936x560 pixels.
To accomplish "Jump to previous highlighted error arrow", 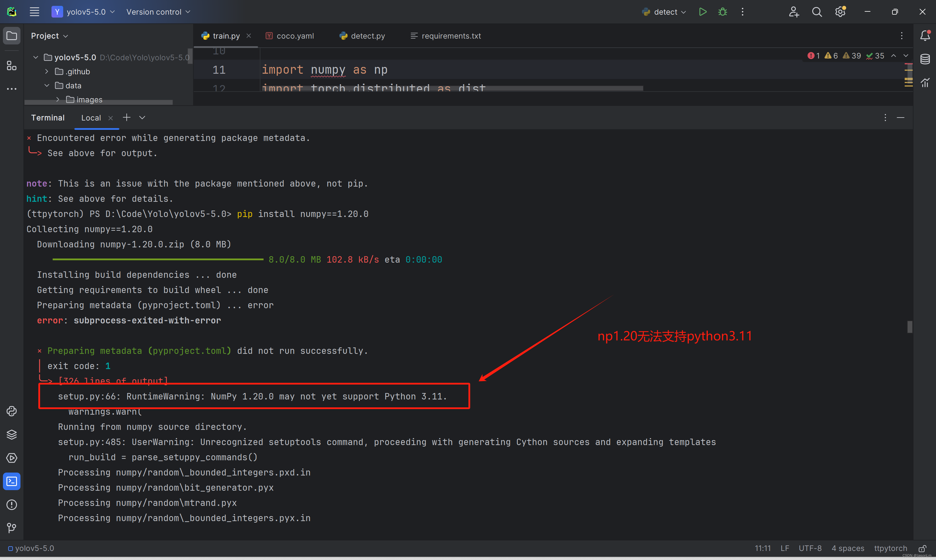I will click(893, 56).
